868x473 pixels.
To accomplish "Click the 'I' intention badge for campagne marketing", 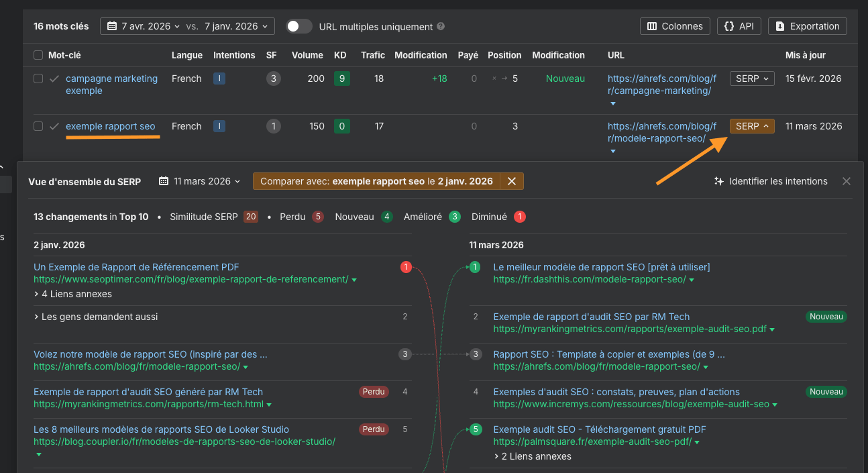I will pos(219,78).
